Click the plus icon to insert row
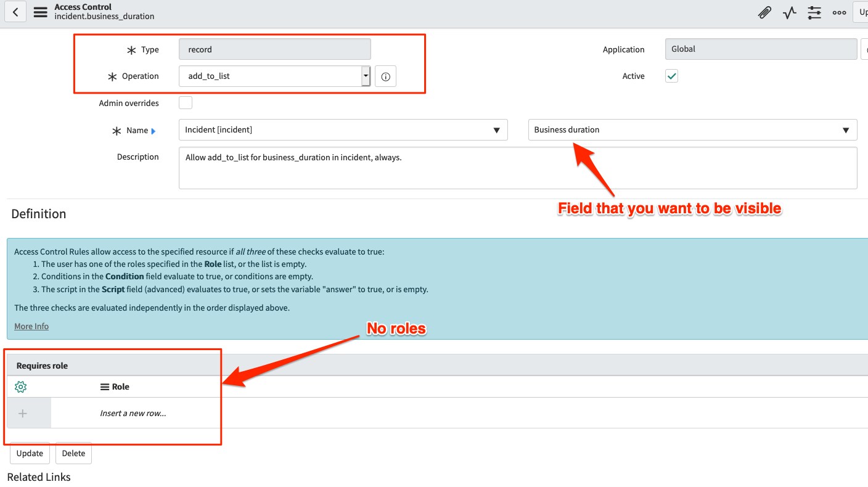 pyautogui.click(x=23, y=413)
